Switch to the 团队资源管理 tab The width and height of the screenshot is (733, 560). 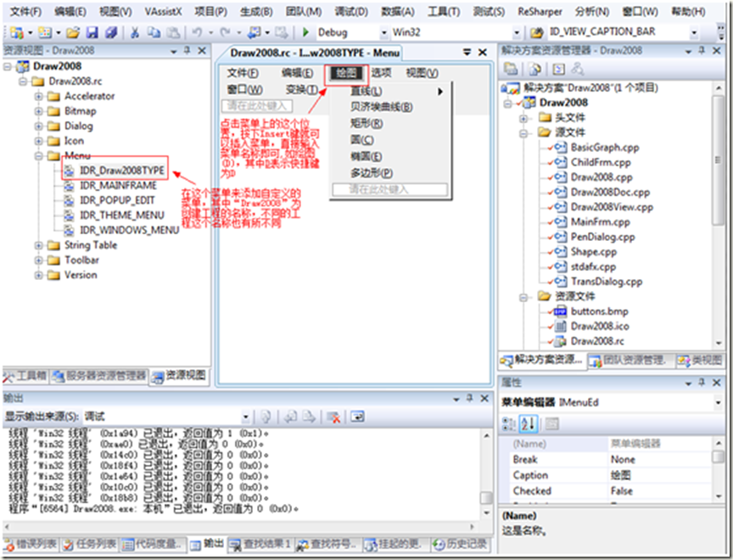coord(627,360)
